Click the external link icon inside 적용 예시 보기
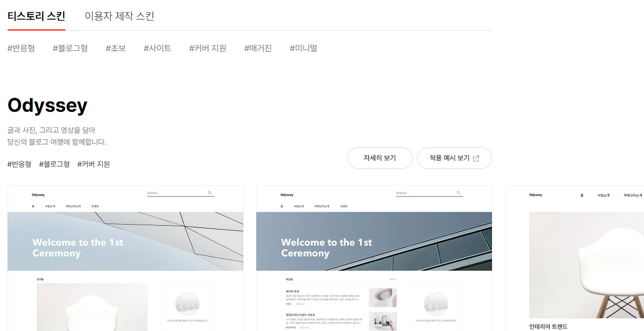Screen dimensions: 644x331 click(476, 158)
